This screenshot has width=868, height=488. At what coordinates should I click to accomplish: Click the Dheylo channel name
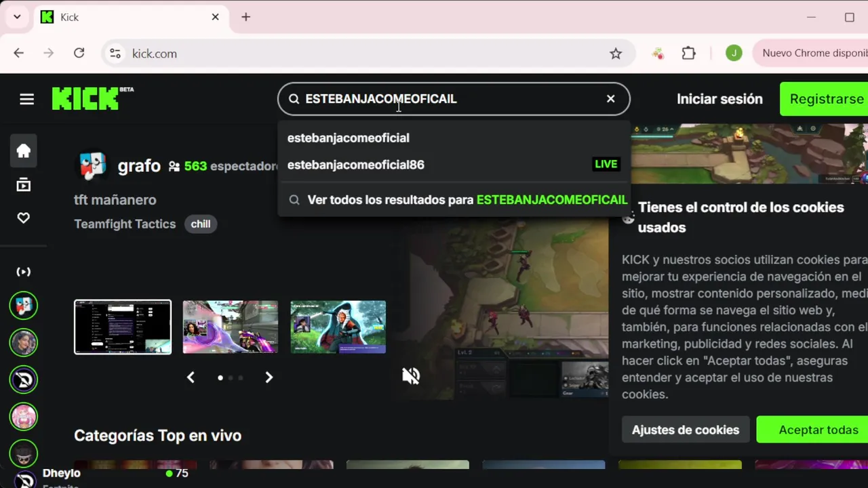(62, 473)
